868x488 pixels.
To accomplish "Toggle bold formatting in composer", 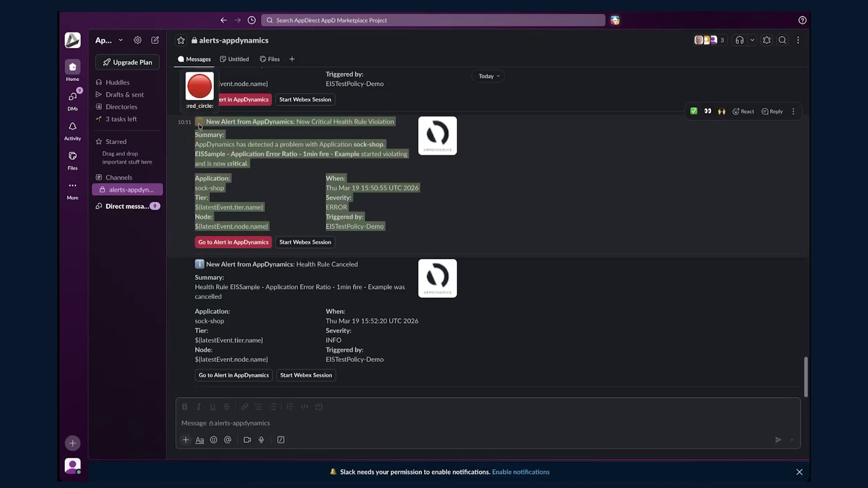I will pyautogui.click(x=184, y=407).
